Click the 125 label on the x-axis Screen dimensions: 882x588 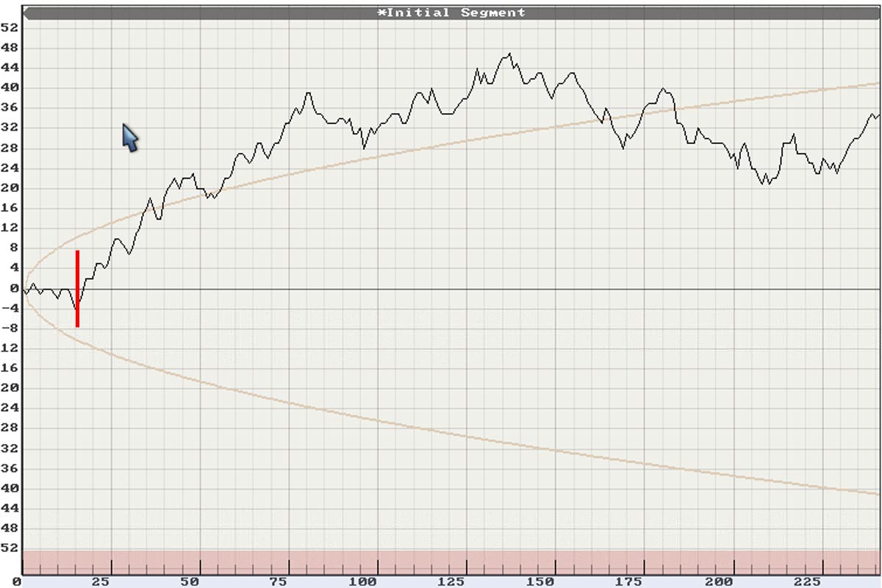[x=452, y=581]
